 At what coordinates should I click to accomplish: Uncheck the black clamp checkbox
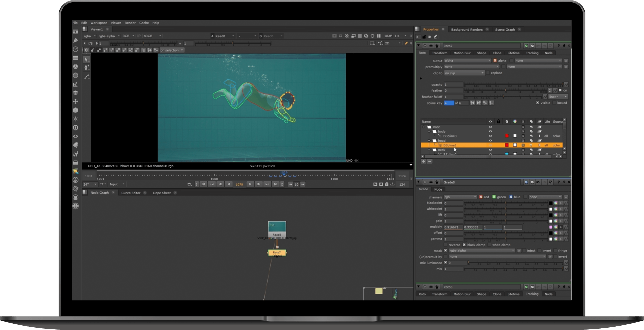coord(464,245)
